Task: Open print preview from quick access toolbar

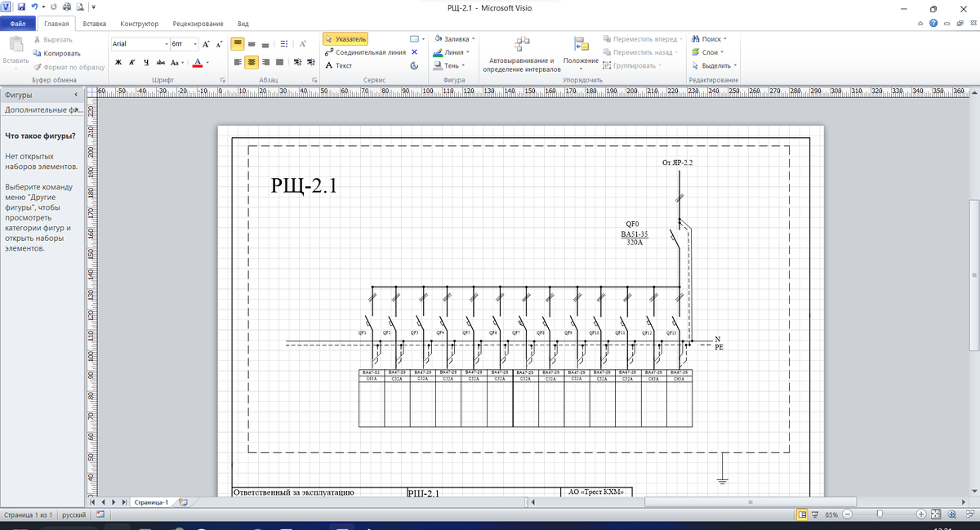Action: click(x=79, y=7)
